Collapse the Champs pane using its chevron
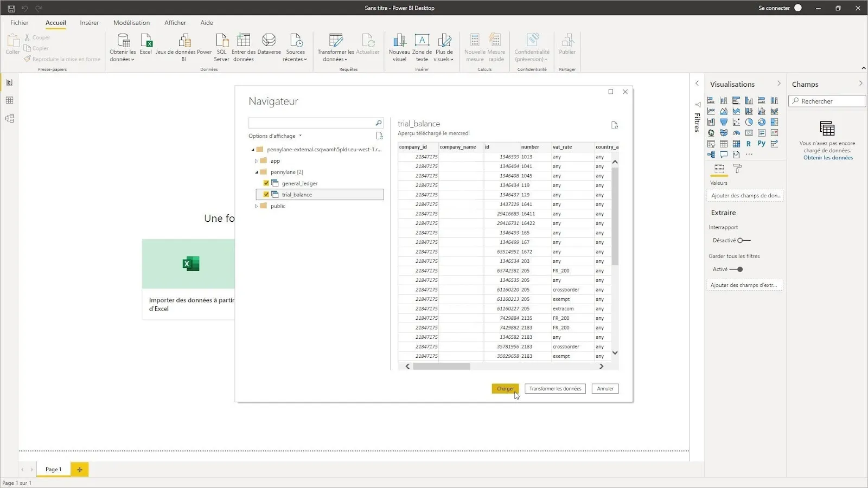This screenshot has height=488, width=868. [860, 84]
